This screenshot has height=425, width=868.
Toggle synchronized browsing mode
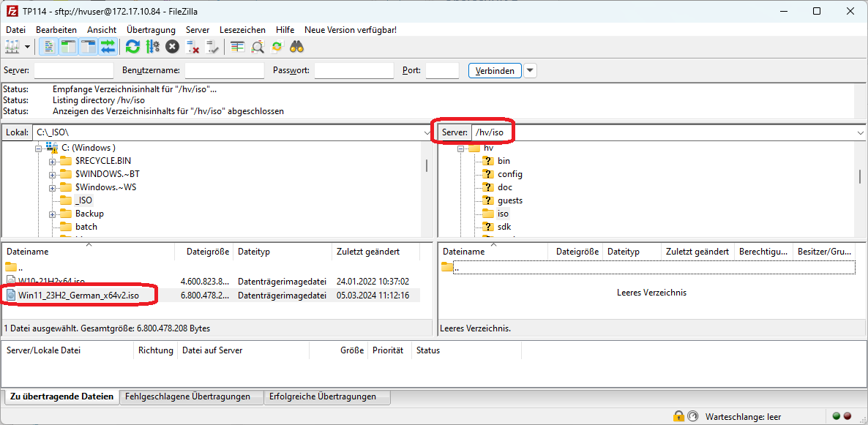tap(277, 46)
